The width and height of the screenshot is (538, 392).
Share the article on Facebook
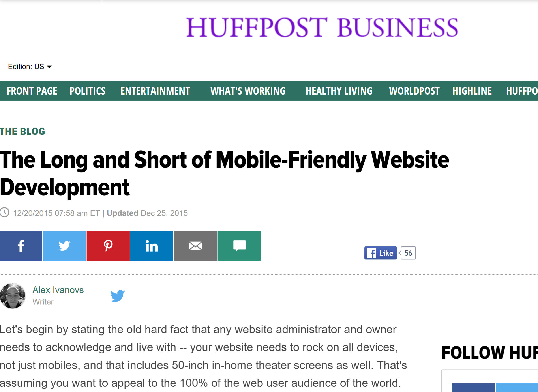click(x=21, y=246)
